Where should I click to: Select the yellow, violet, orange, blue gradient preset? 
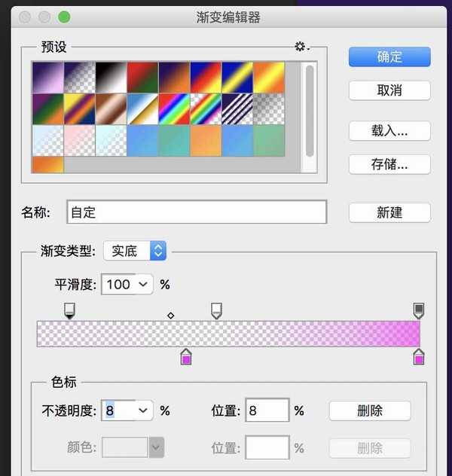coord(80,109)
